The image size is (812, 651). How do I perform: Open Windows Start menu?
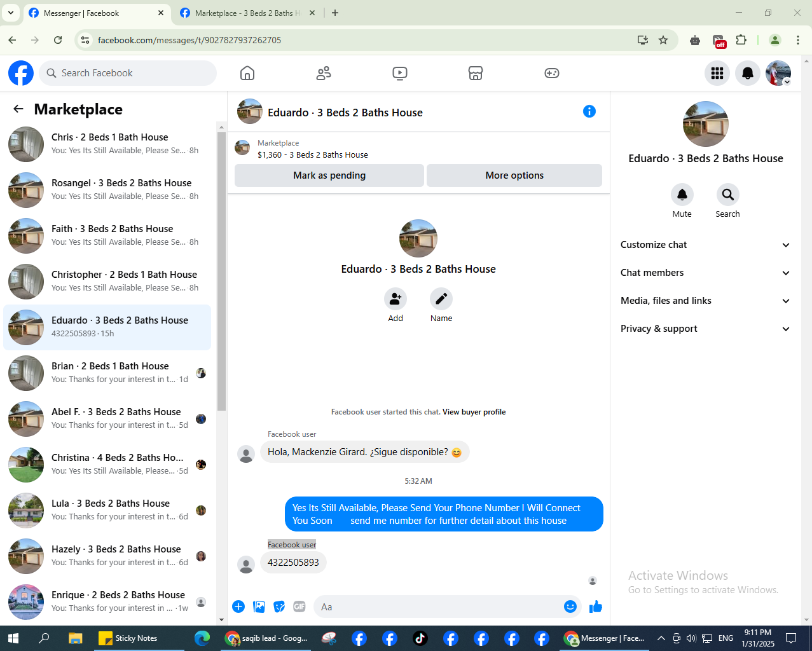pos(13,638)
